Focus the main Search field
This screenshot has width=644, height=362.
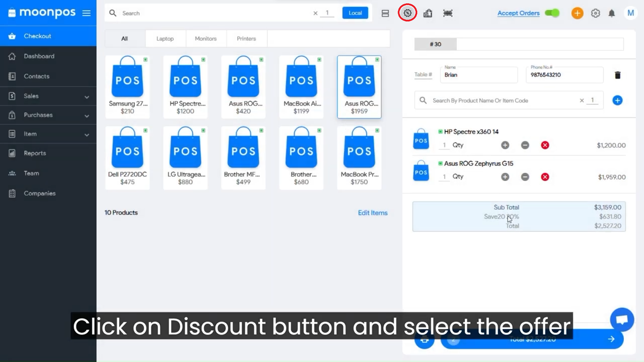click(215, 13)
